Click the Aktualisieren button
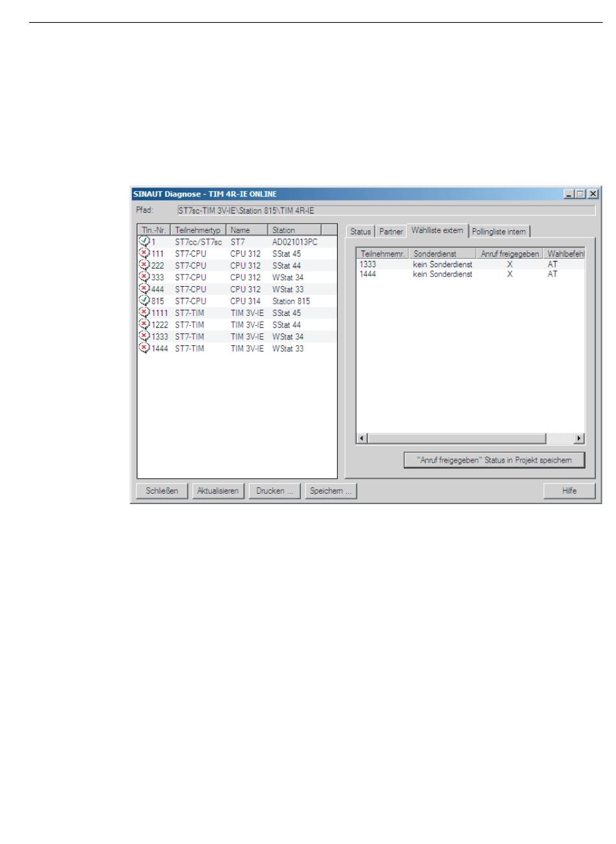 click(x=218, y=491)
